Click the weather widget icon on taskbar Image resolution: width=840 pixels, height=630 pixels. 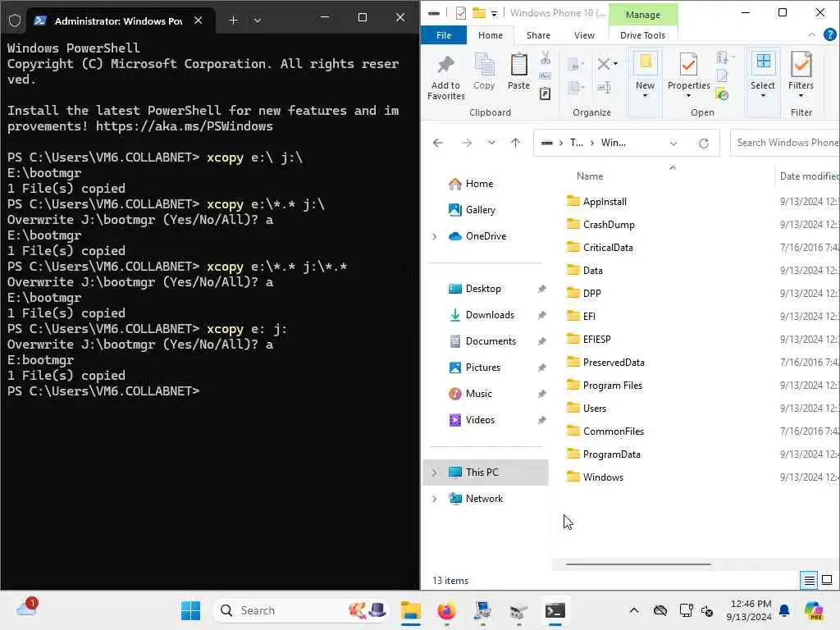[x=27, y=608]
